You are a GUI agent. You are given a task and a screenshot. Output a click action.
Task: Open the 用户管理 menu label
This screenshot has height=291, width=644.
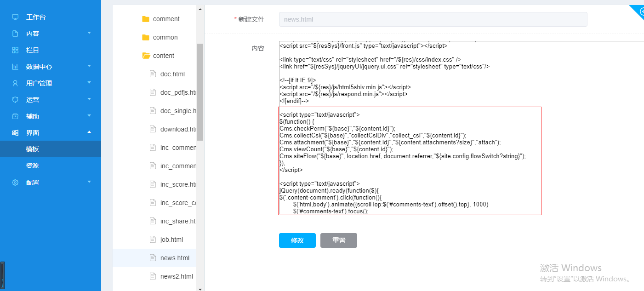coord(39,83)
